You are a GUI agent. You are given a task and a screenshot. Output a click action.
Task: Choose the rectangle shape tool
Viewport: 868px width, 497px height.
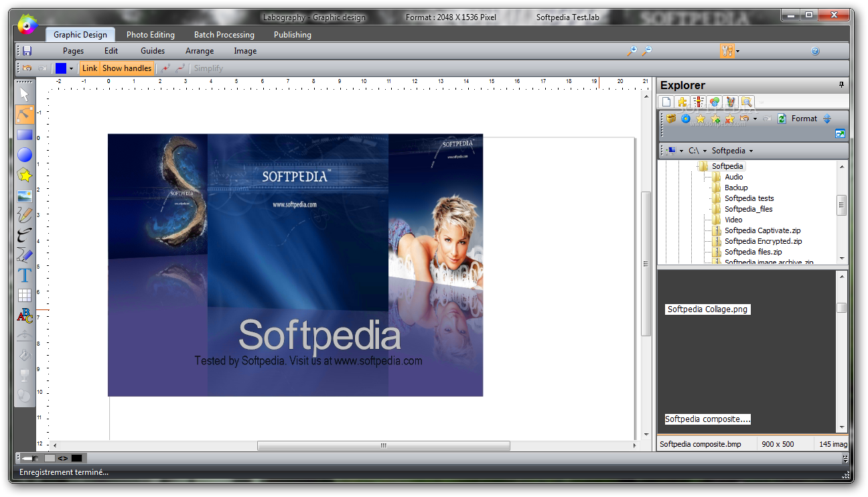25,135
